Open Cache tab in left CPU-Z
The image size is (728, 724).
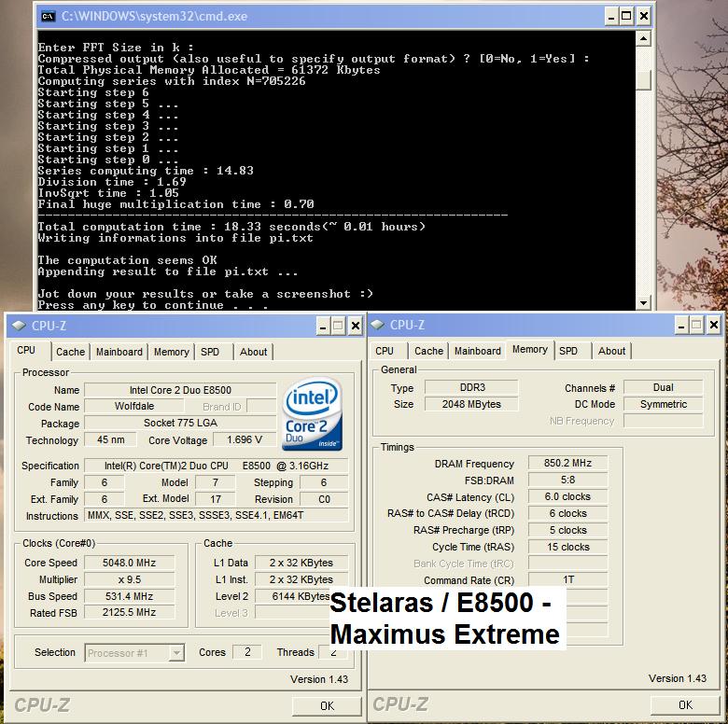[71, 352]
